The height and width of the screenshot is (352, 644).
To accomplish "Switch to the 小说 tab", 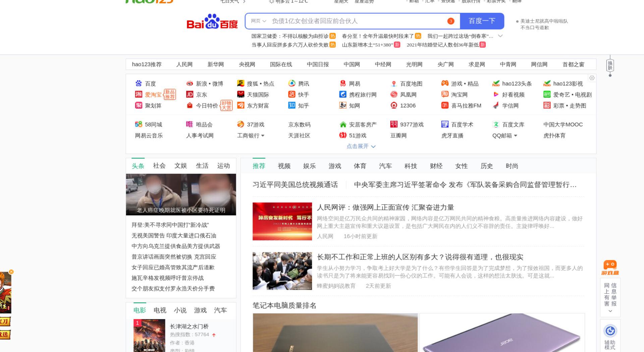I will coord(180,310).
